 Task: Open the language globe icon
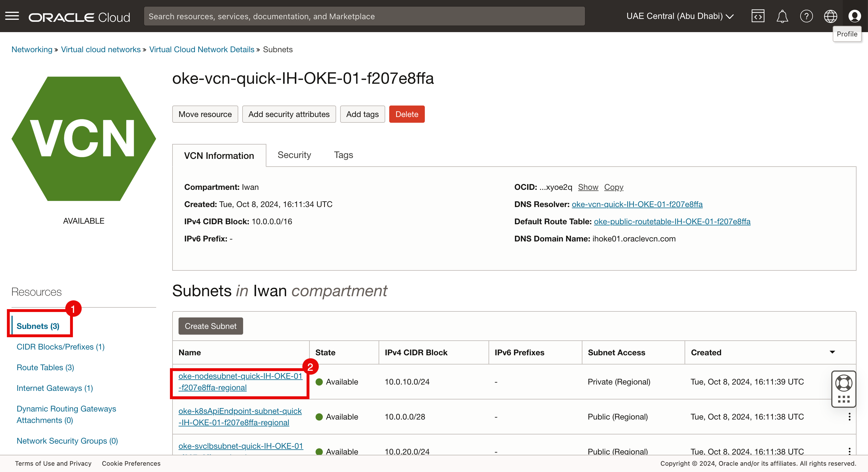pos(830,16)
